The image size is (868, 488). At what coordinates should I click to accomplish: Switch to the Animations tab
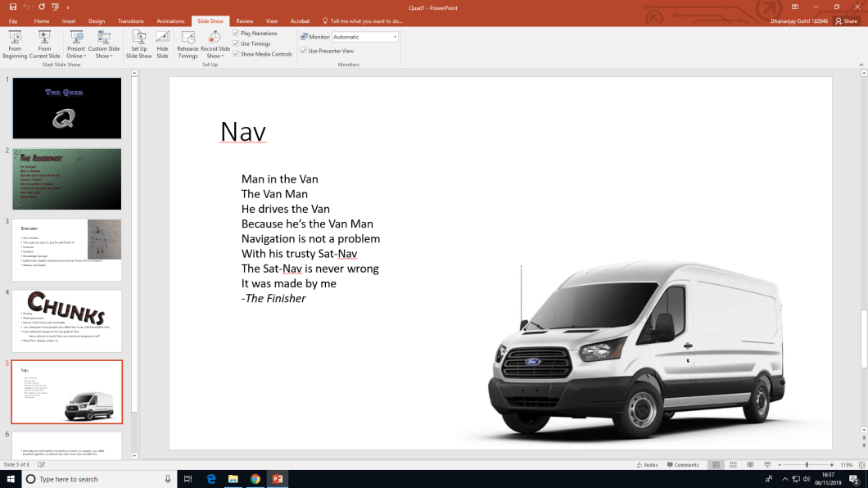coord(170,21)
